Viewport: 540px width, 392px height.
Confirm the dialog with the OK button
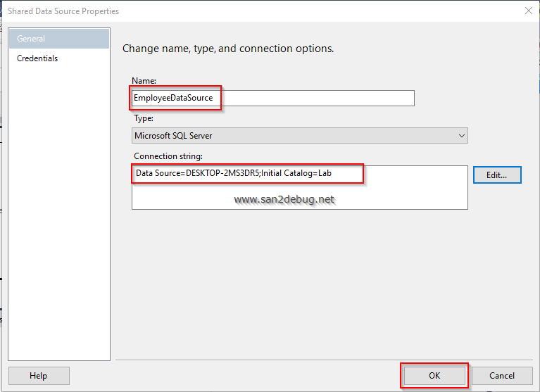point(434,376)
